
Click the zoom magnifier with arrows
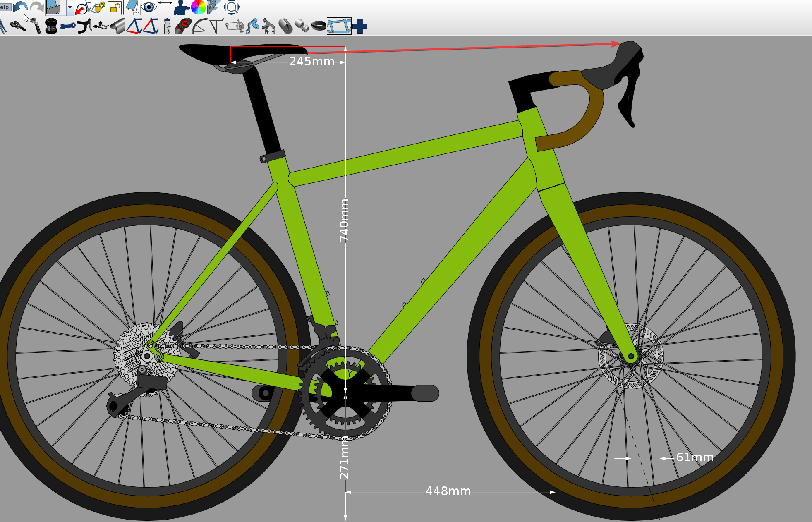pos(232,7)
